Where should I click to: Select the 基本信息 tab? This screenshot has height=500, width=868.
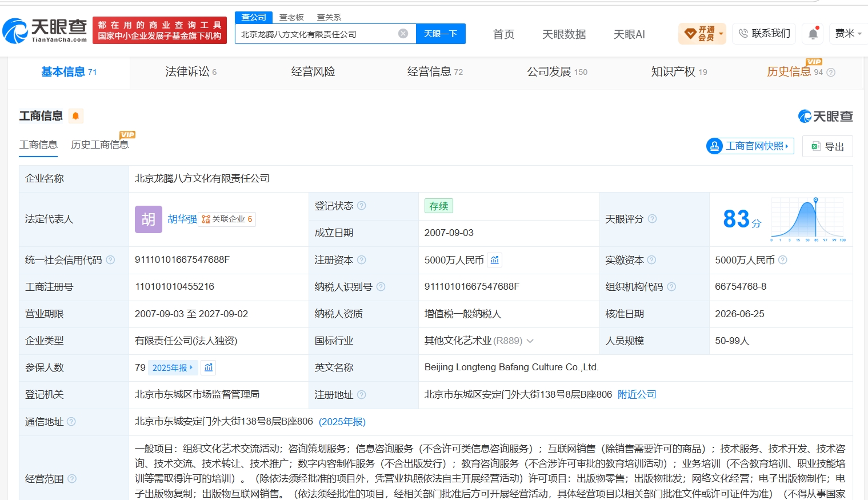(69, 72)
